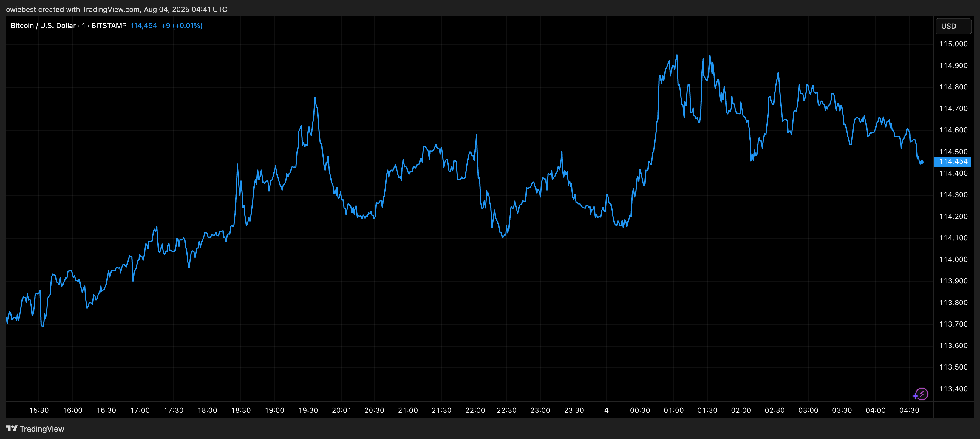
Task: Click the Bitcoin / U.S. Dollar title
Action: coord(43,25)
